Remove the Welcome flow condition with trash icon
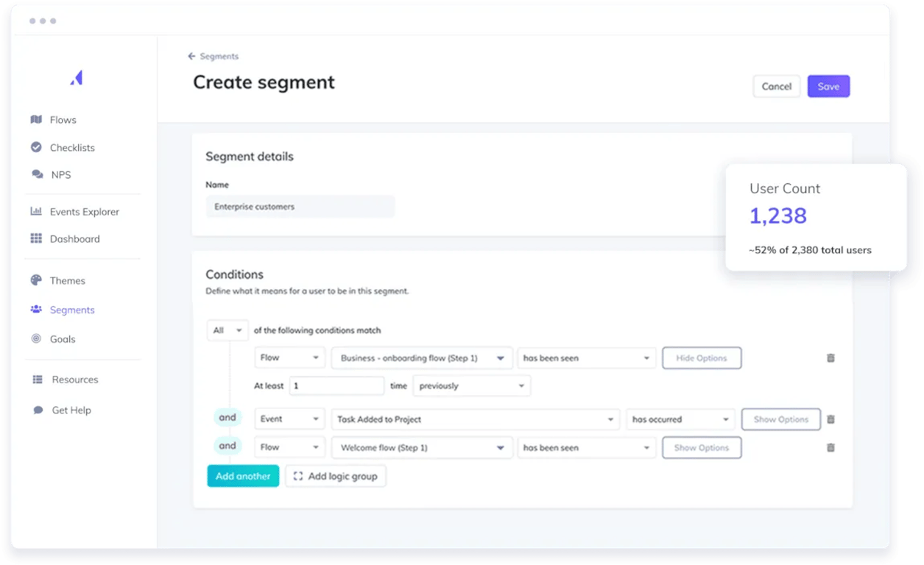Screen dimensions: 924x565 coord(830,447)
